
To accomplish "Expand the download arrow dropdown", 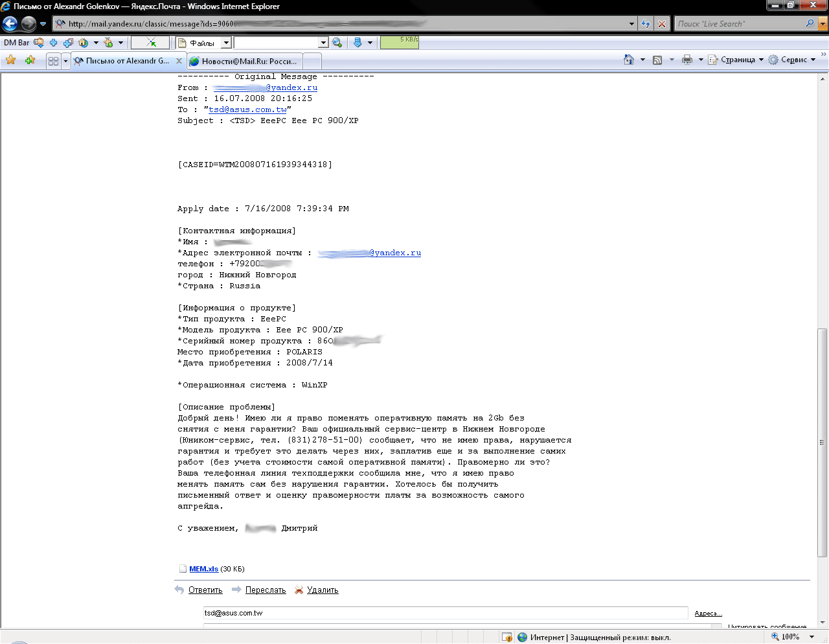I will click(370, 43).
